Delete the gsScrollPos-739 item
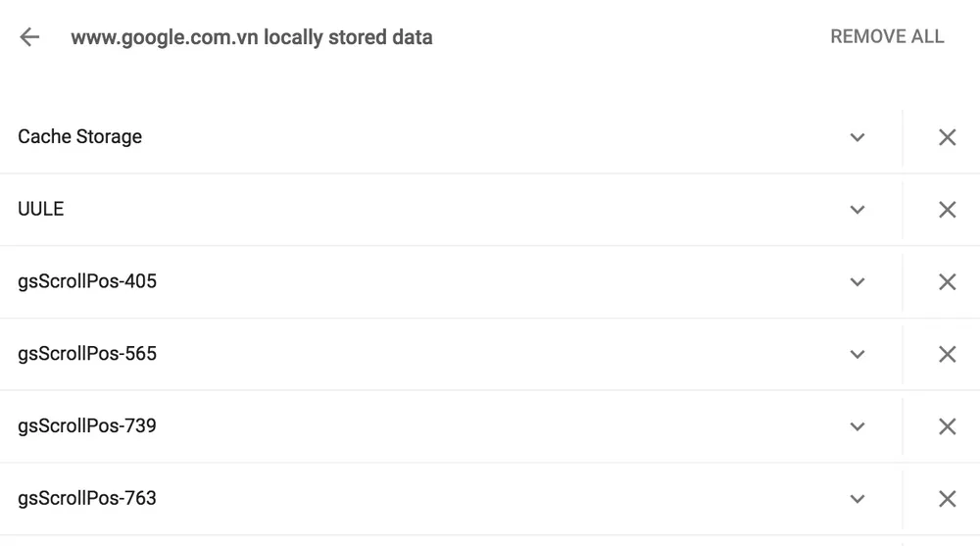This screenshot has height=546, width=980. click(947, 426)
